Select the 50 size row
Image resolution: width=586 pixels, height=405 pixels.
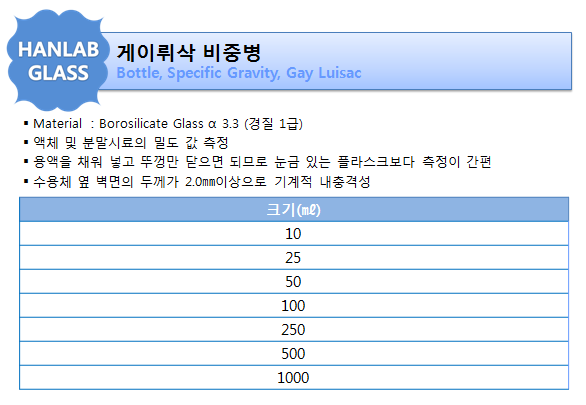pyautogui.click(x=294, y=282)
